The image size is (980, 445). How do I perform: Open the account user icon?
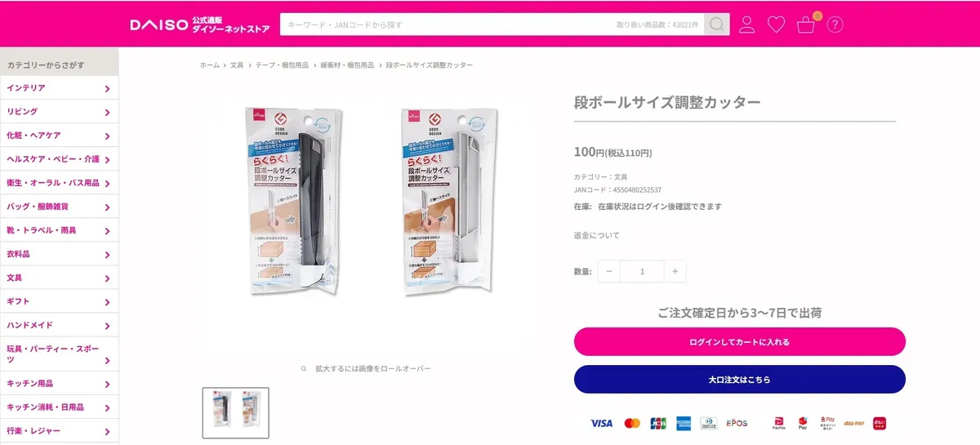[746, 24]
